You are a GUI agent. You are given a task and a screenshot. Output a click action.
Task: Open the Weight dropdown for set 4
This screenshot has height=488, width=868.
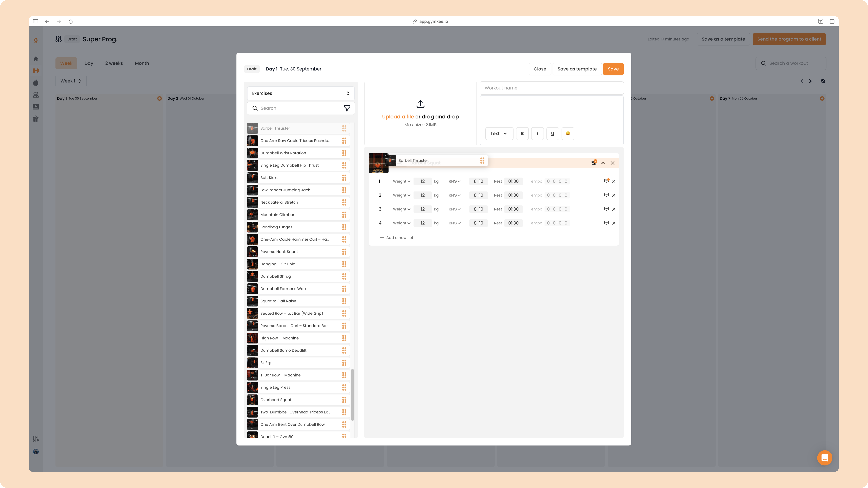[401, 223]
